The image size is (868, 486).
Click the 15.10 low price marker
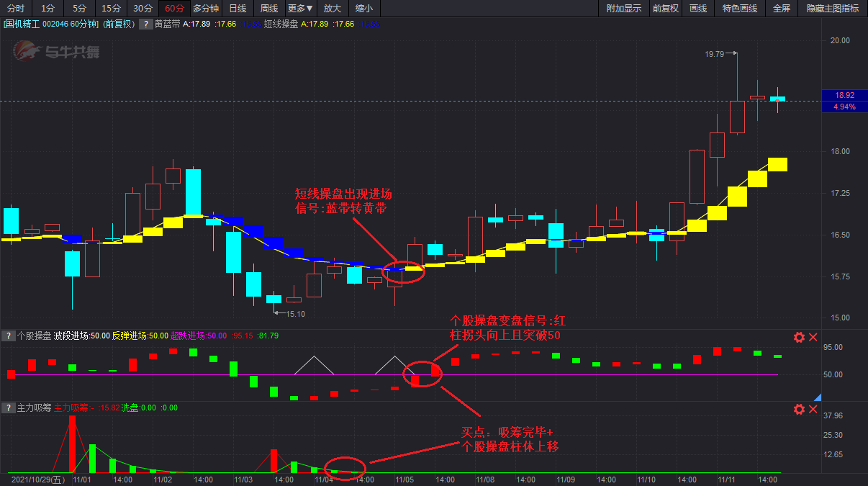[x=295, y=313]
